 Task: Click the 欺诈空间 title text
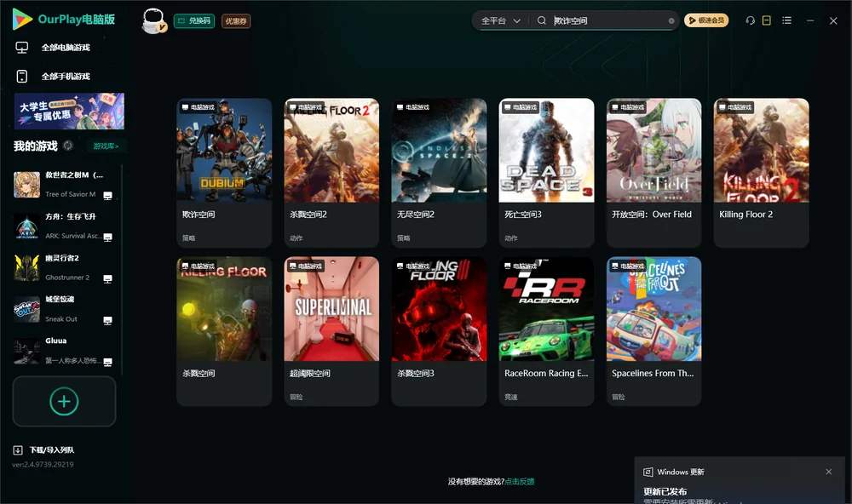(199, 215)
